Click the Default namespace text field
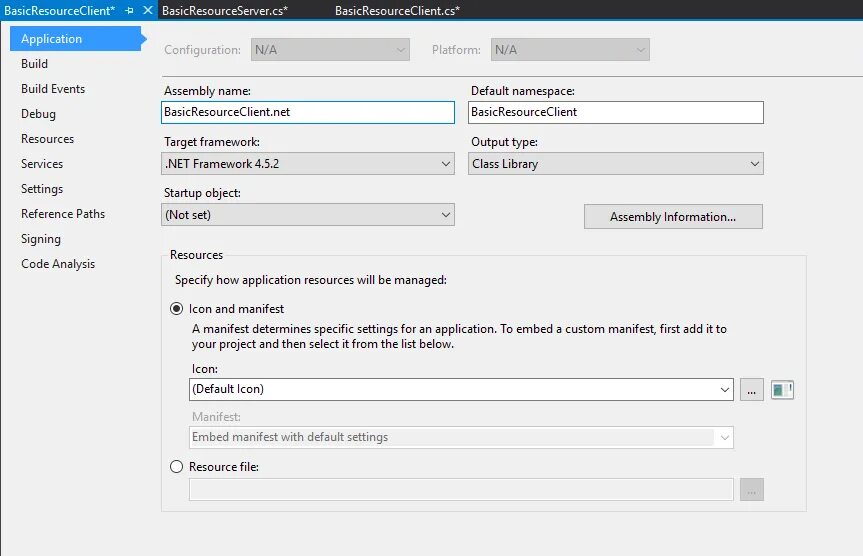Image resolution: width=863 pixels, height=556 pixels. pyautogui.click(x=616, y=112)
